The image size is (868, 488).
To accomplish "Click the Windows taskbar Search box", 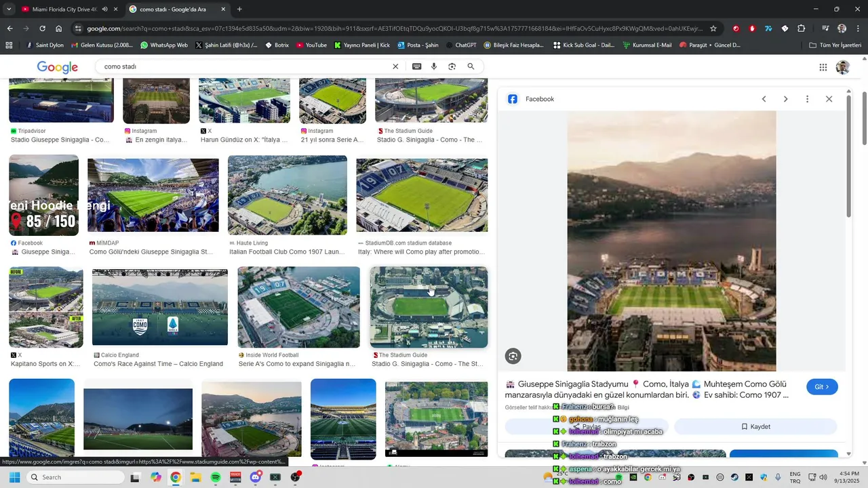I will click(x=75, y=477).
